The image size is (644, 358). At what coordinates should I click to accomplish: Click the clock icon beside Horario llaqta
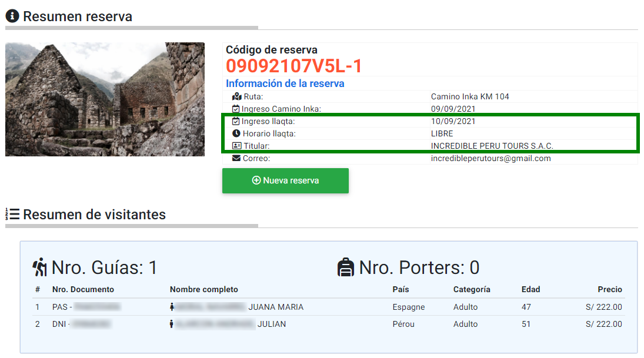tap(236, 133)
